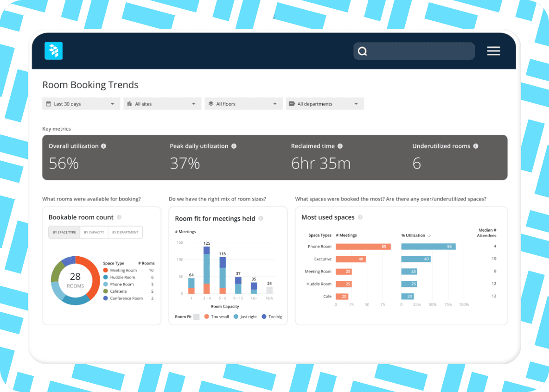Viewport: 549px width, 392px height.
Task: Open the Last 30 days dropdown
Action: 81,103
